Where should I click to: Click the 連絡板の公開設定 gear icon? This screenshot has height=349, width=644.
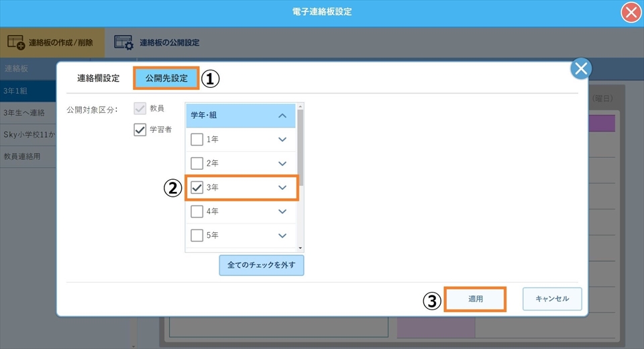(x=123, y=42)
